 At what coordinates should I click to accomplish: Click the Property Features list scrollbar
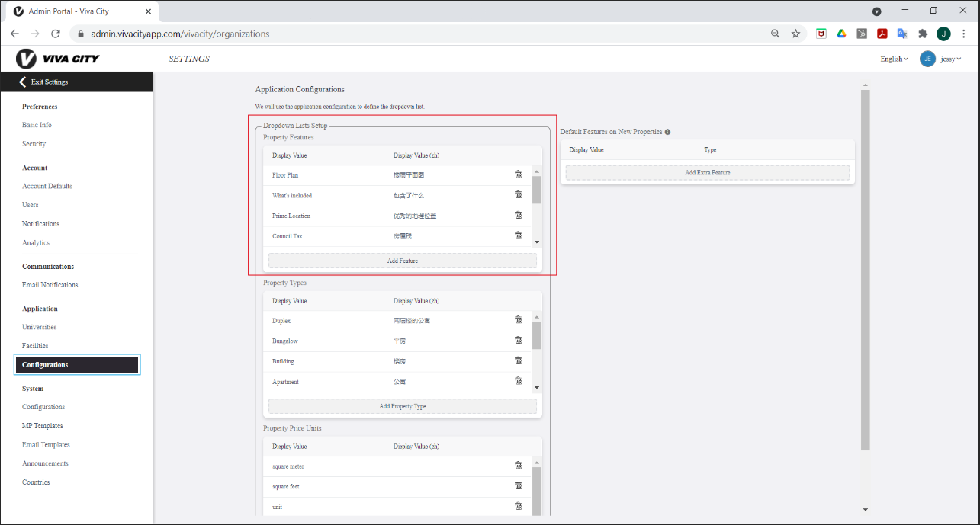537,190
